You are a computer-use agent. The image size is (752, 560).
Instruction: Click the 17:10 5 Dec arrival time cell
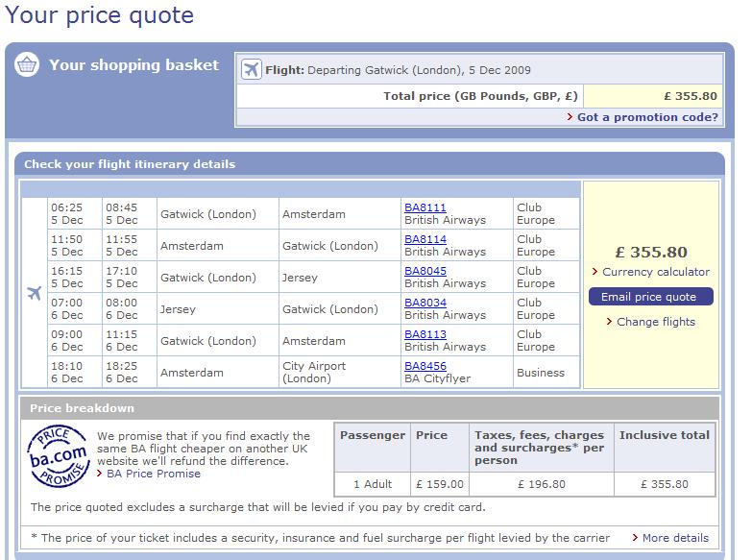130,277
